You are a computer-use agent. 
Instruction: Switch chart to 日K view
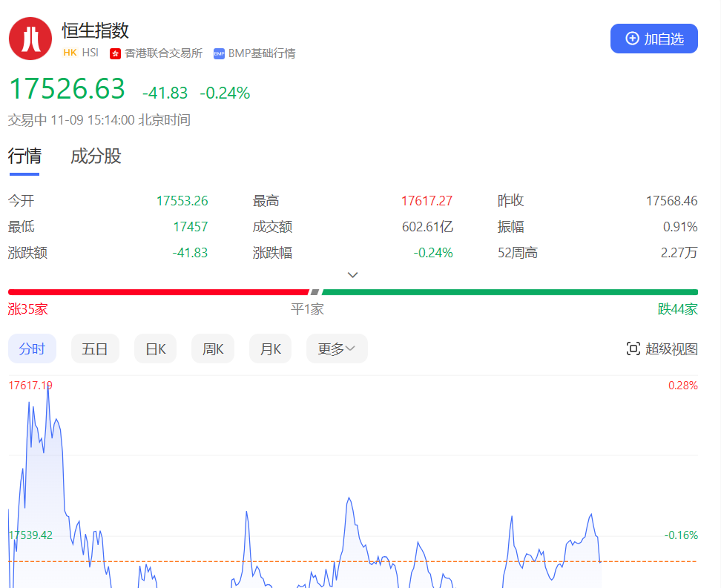[x=155, y=348]
